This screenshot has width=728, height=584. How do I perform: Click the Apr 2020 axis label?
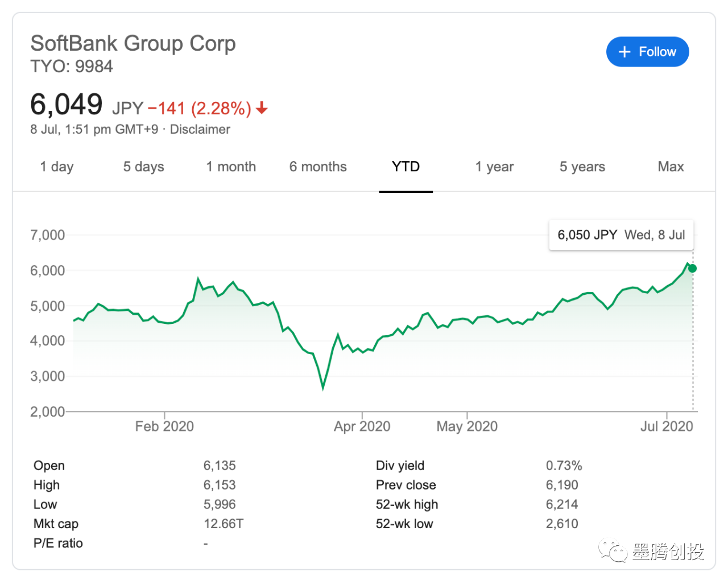point(362,426)
